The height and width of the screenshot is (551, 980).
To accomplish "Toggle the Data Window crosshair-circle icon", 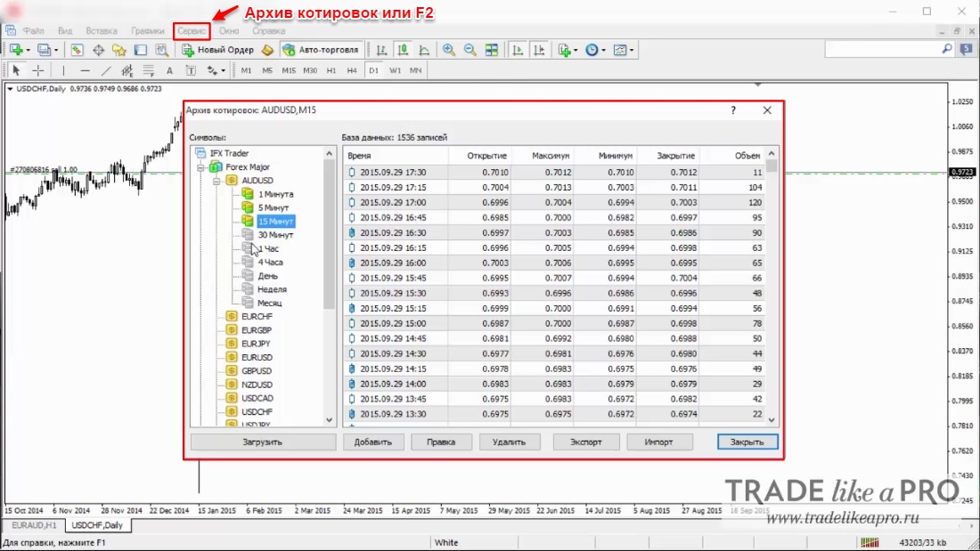I will (98, 50).
